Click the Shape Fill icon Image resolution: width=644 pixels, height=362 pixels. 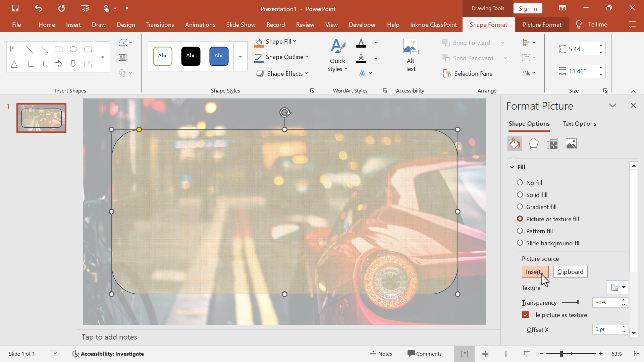tap(259, 41)
